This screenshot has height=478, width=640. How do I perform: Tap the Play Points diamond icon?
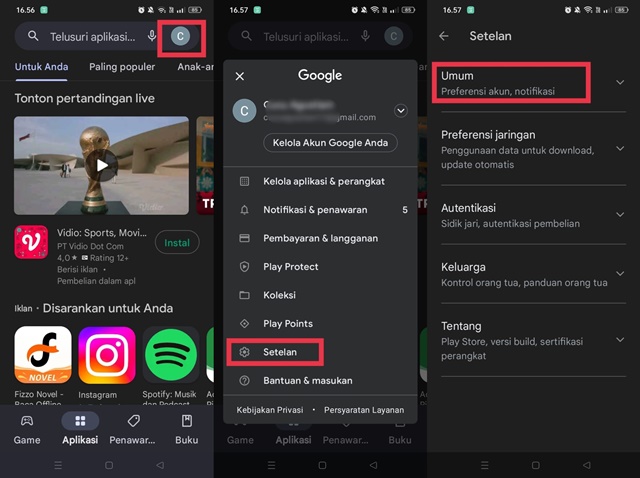coord(244,324)
